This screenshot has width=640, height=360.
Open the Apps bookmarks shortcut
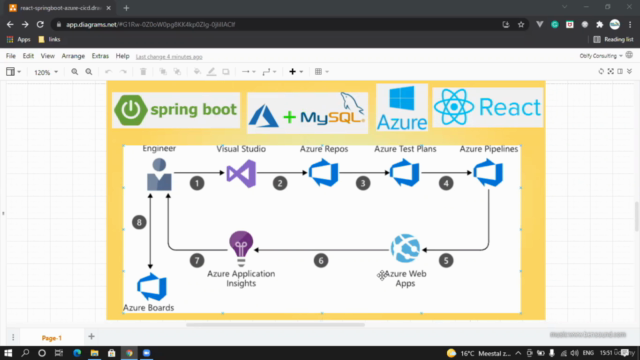click(19, 40)
